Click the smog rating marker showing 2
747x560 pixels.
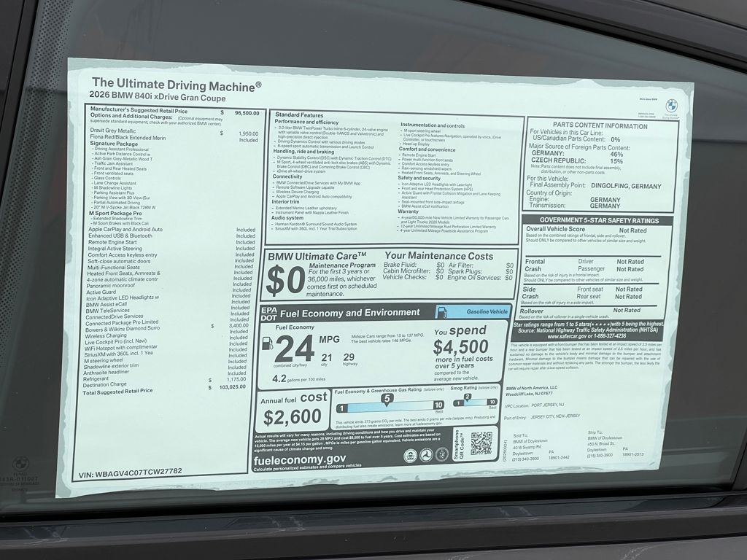468,397
